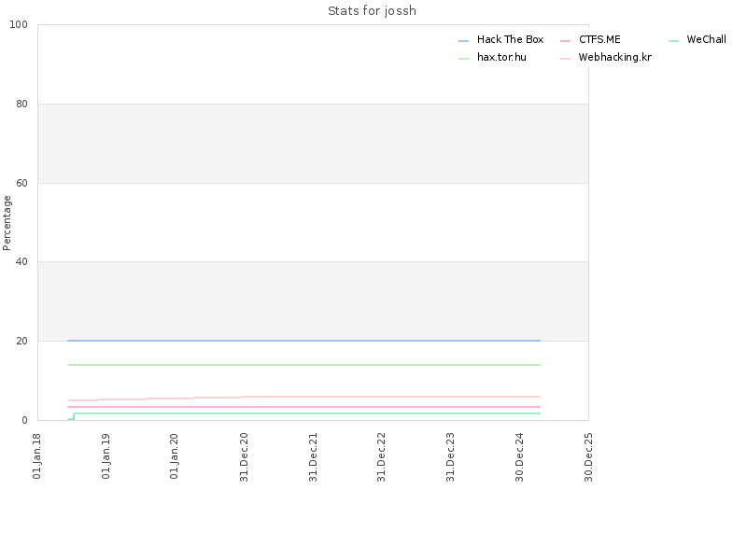
Task: Click the hax.tor.hu legend color swatch
Action: click(x=463, y=59)
